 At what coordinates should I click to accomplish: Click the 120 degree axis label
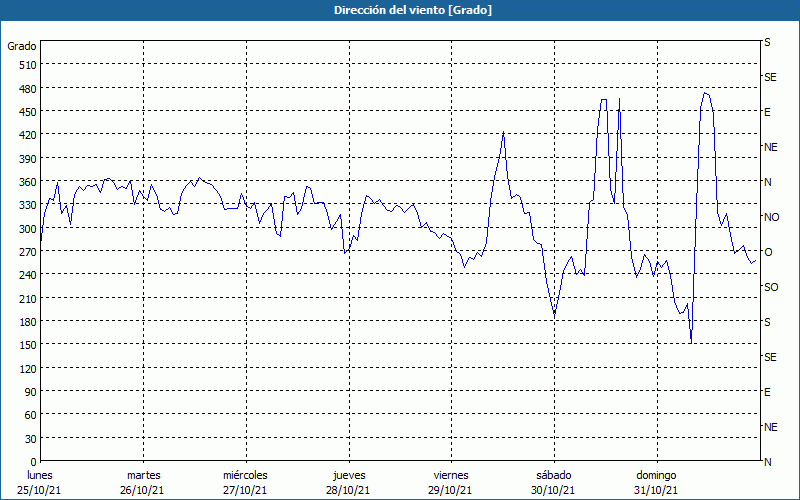(28, 368)
